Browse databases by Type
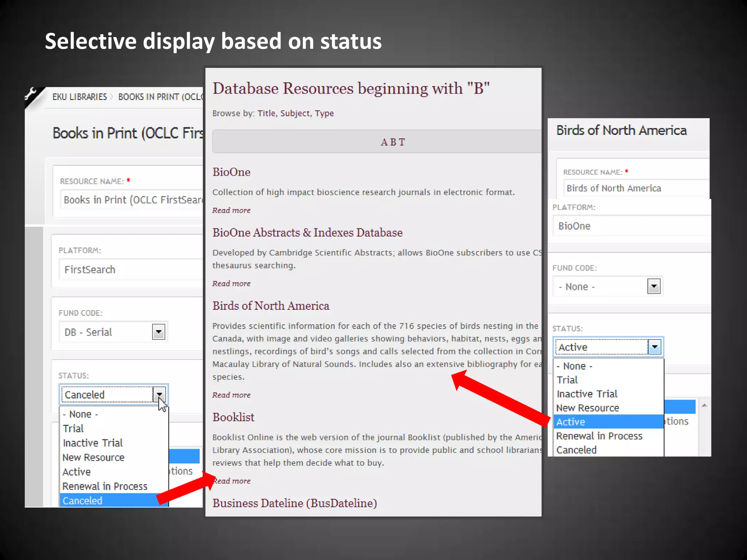 point(324,113)
